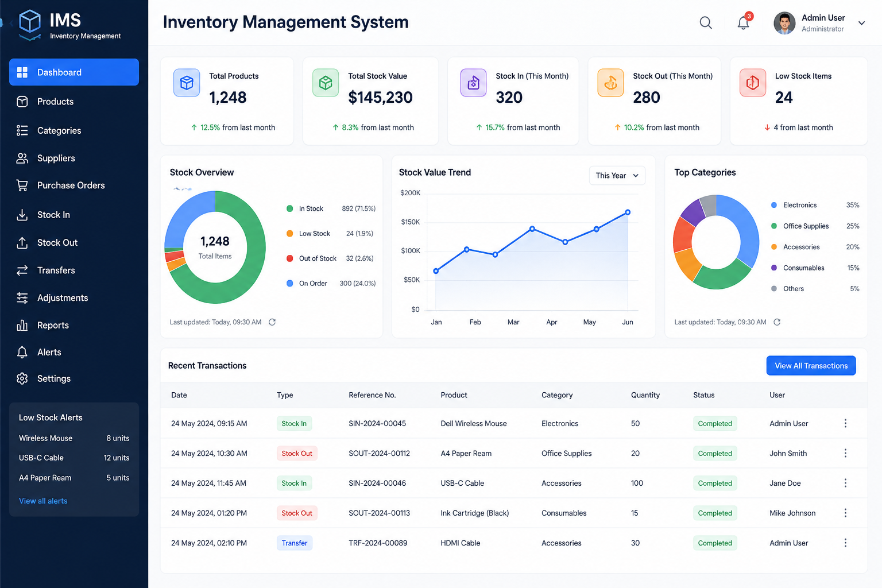Click the Out of Stock legend red dot
Screen dimensions: 882x588
point(290,258)
